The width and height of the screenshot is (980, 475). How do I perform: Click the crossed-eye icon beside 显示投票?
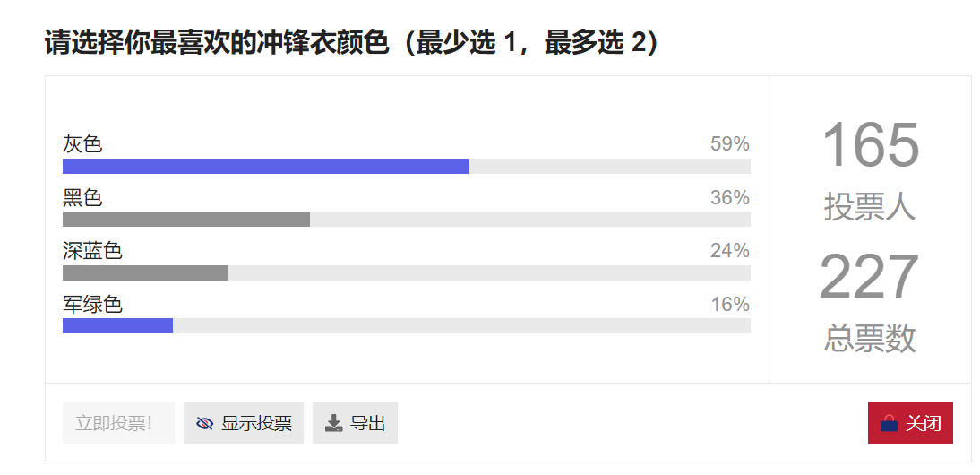pos(204,423)
